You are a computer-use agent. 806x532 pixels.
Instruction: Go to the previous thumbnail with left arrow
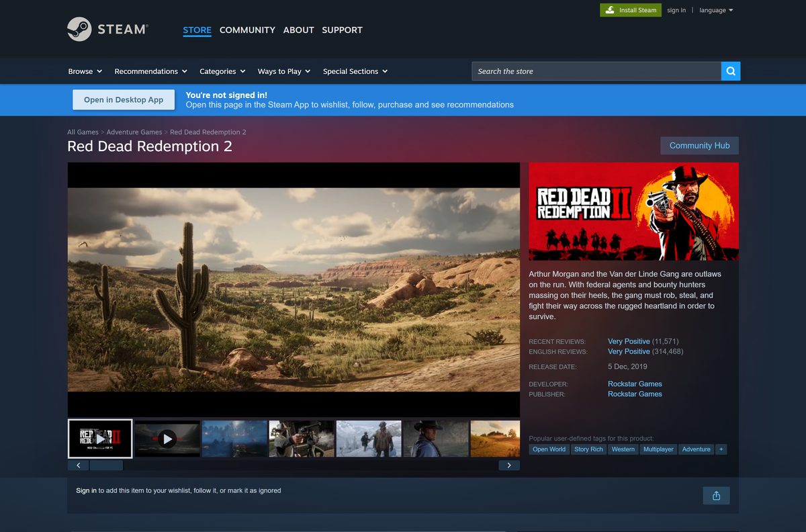78,465
